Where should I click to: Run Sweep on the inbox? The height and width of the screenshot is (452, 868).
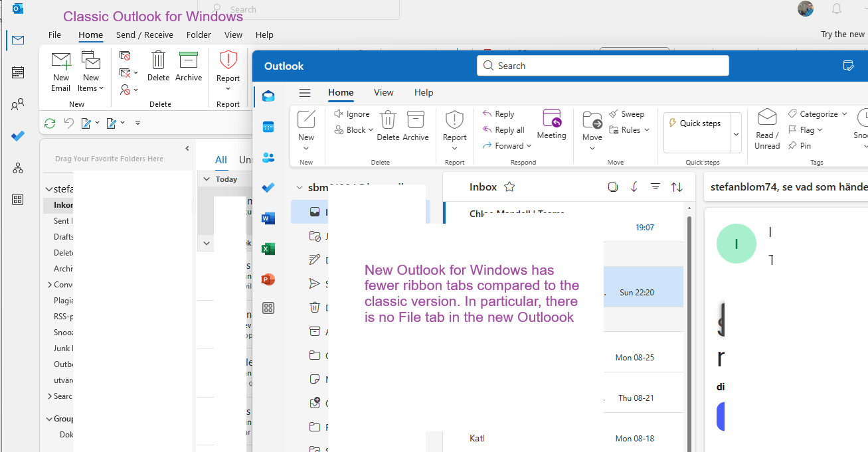[628, 113]
